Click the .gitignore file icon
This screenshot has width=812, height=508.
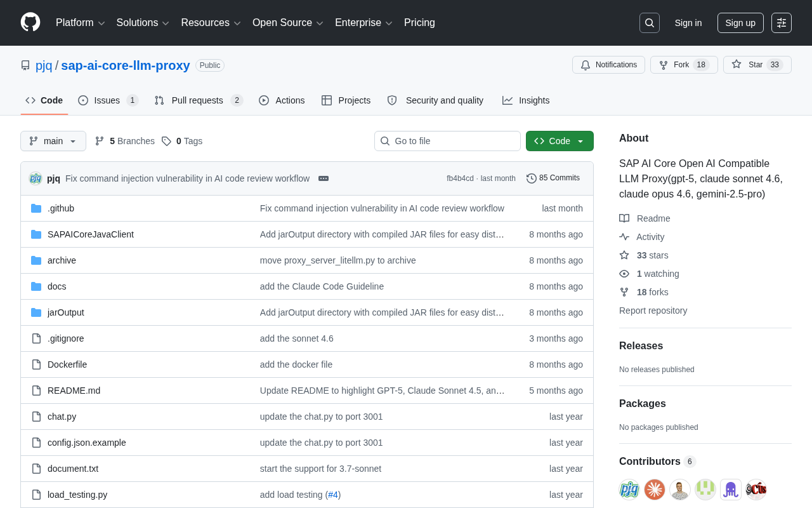(x=36, y=338)
